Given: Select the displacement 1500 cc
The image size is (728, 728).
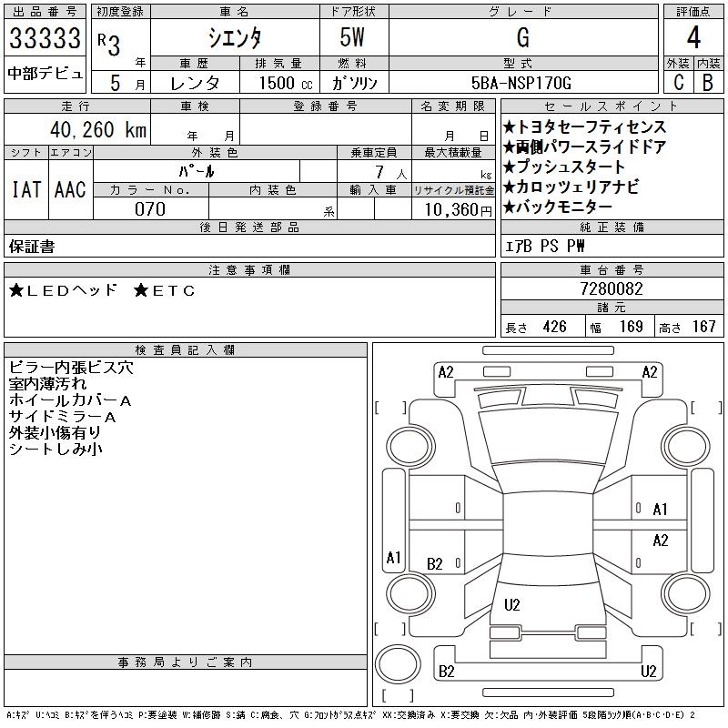Looking at the screenshot, I should click(x=286, y=83).
